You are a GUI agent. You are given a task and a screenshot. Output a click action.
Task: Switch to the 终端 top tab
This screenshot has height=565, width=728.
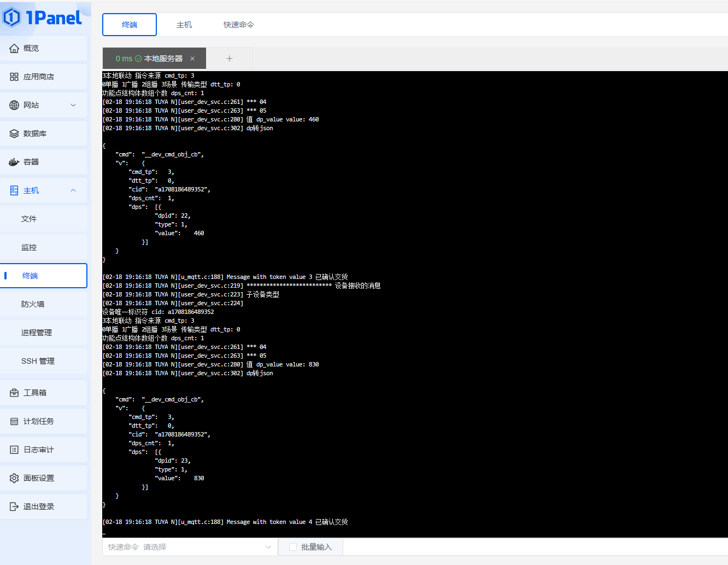(130, 25)
